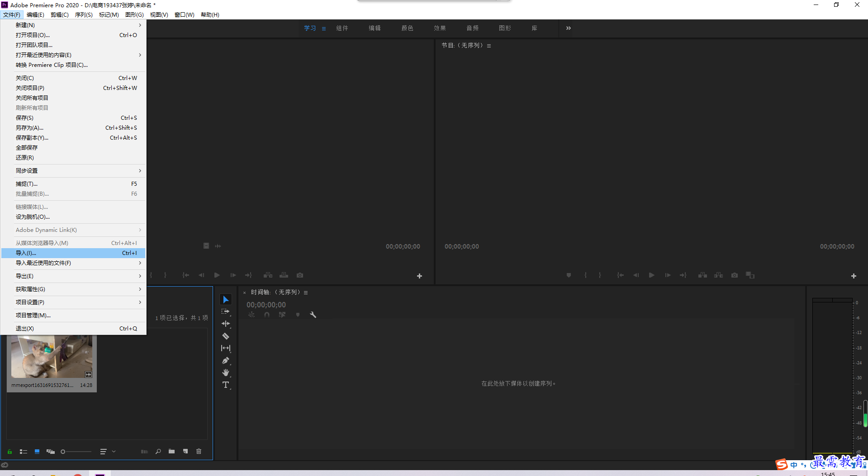This screenshot has width=868, height=476.
Task: Click the timeline timecode 00;00;00;00 field
Action: tap(266, 305)
